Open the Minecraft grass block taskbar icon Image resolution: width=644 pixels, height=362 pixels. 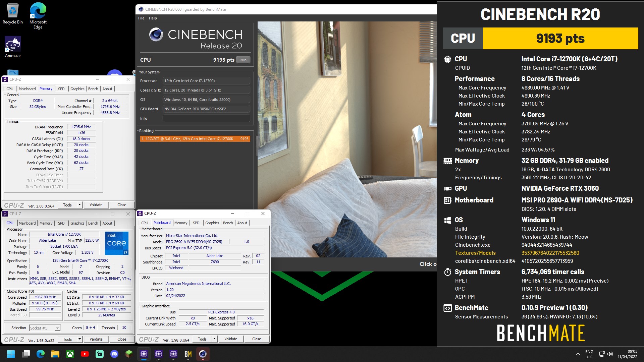[x=129, y=354]
